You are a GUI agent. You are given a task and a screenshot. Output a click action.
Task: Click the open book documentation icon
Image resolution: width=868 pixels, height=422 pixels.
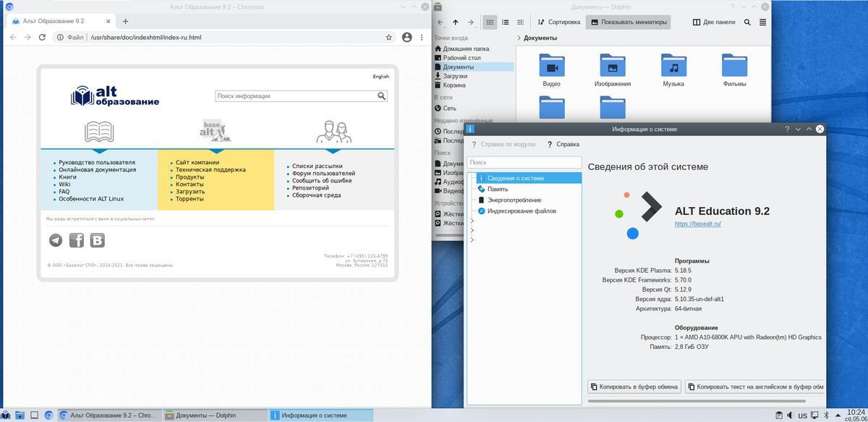(x=99, y=131)
